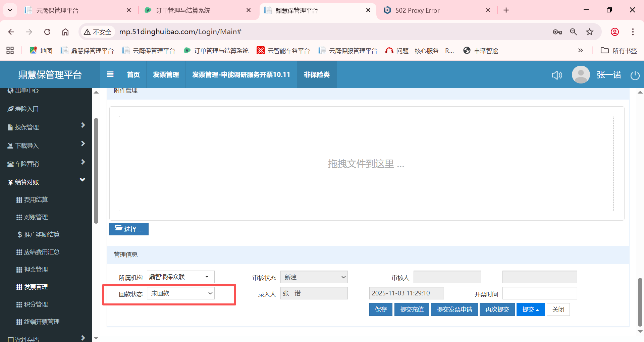The height and width of the screenshot is (342, 644).
Task: Close the 502 Proxy Error tab
Action: click(x=488, y=10)
